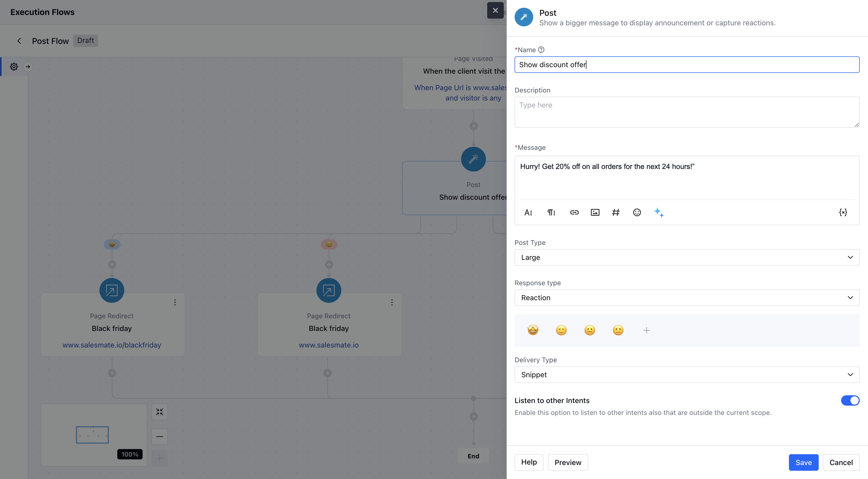Image resolution: width=868 pixels, height=479 pixels.
Task: Open the text formatting options icon
Action: 528,212
